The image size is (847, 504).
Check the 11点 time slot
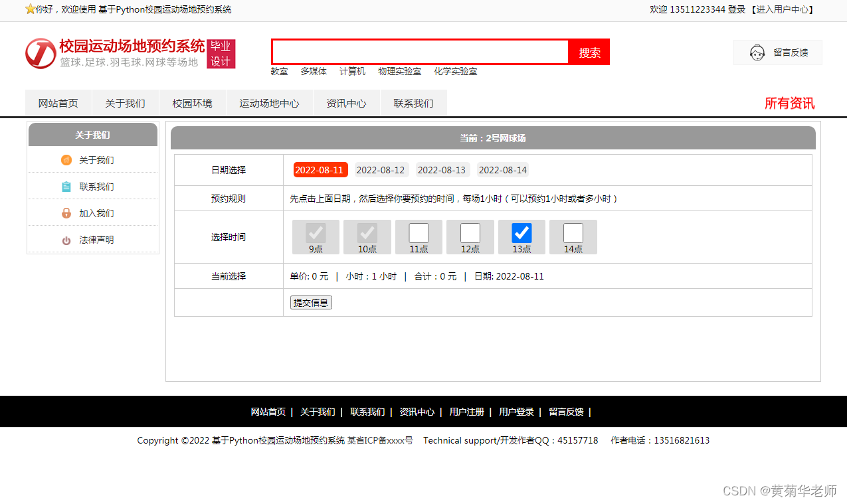419,232
